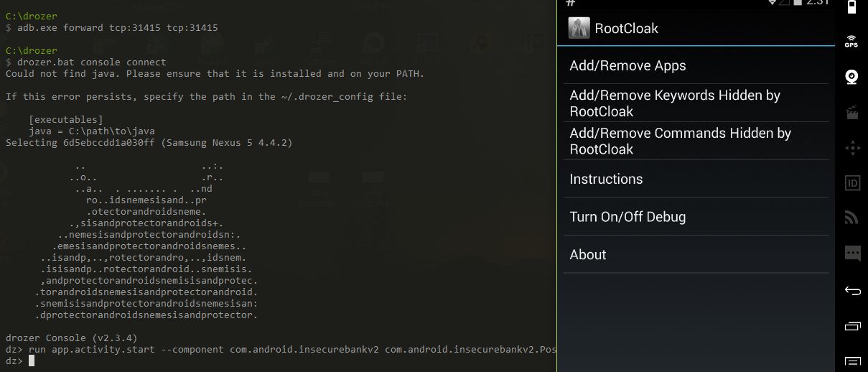
Task: Open the device ID icon
Action: 852,183
